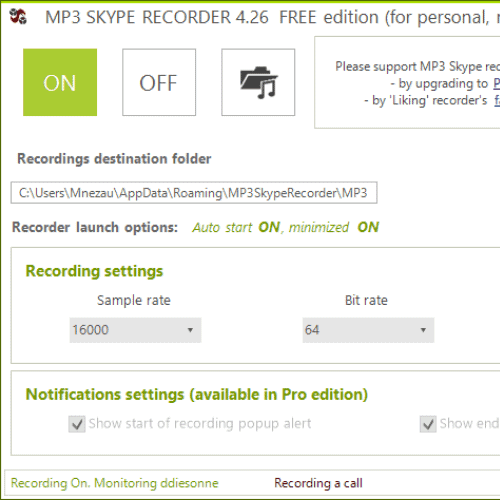
Task: Click the Recording settings heading
Action: tap(94, 271)
